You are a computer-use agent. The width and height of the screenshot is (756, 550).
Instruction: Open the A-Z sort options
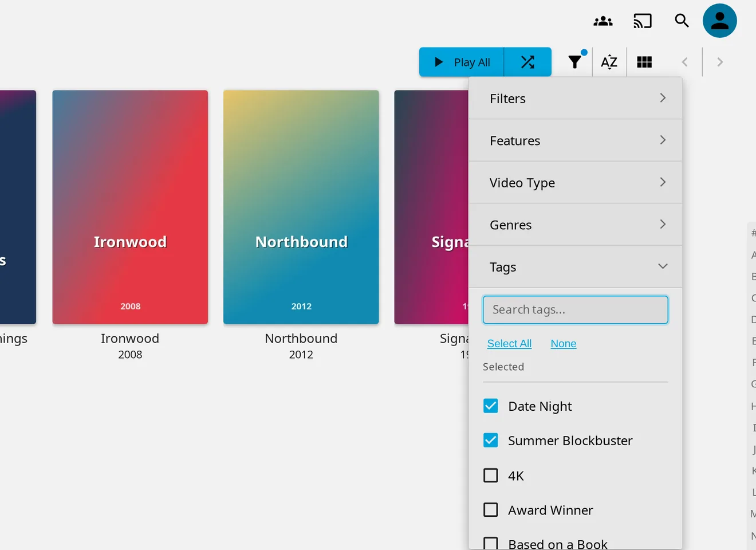click(x=609, y=62)
